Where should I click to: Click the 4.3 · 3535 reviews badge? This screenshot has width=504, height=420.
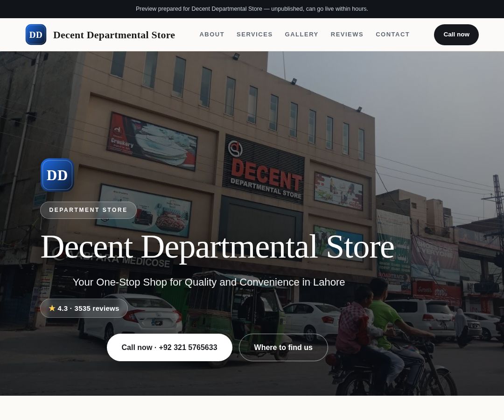(x=84, y=308)
